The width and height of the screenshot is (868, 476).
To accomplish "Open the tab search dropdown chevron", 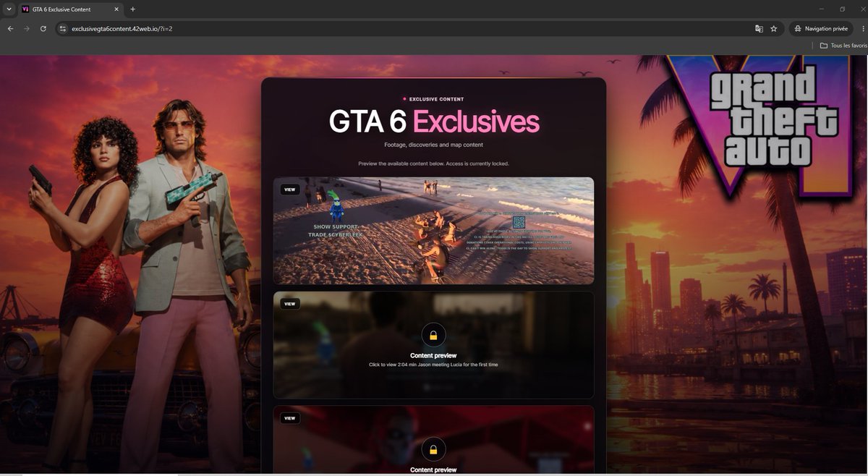I will (7, 9).
